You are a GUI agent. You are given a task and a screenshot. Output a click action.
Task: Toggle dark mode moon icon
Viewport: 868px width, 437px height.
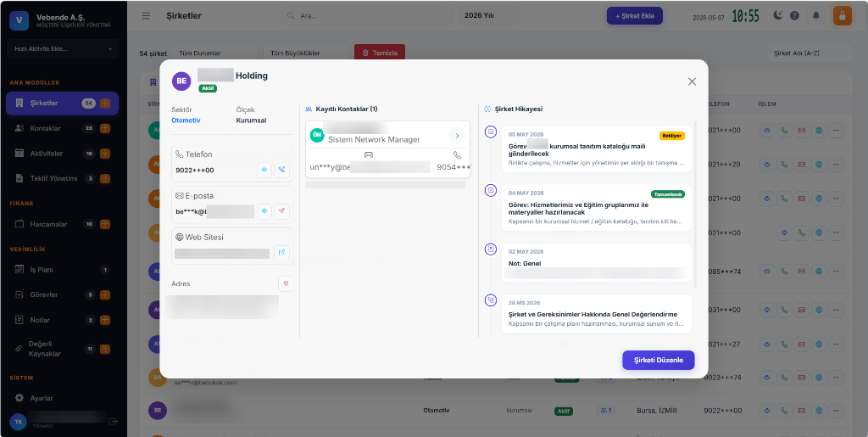tap(778, 15)
